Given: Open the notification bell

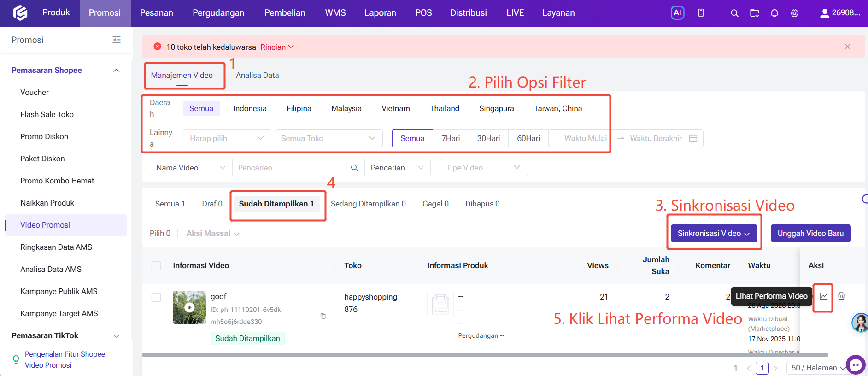Looking at the screenshot, I should pos(774,13).
